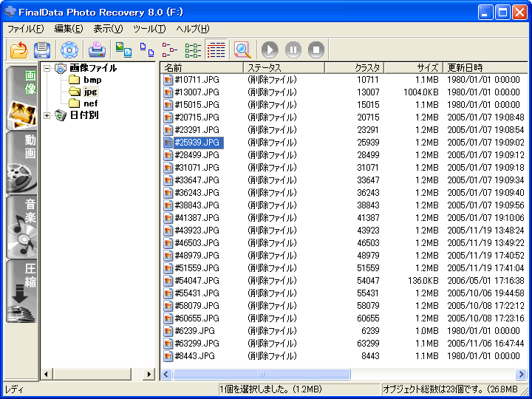Click file list scroll left arrow
The image size is (532, 399).
click(x=166, y=374)
